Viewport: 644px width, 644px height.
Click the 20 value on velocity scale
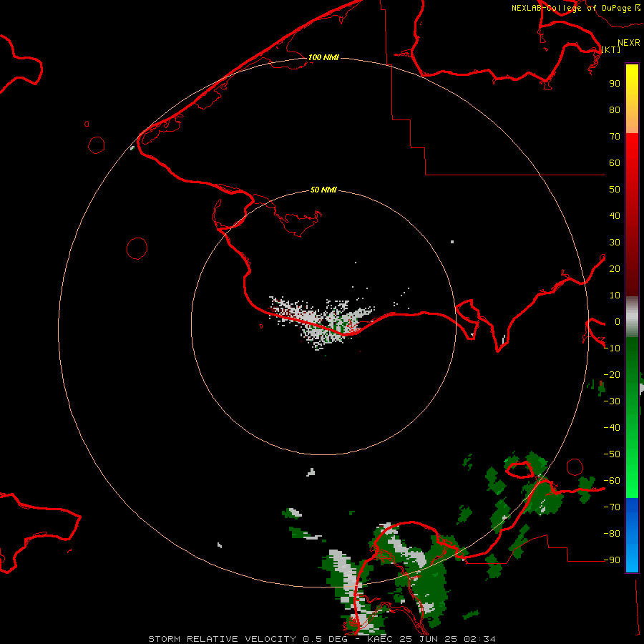(x=615, y=268)
